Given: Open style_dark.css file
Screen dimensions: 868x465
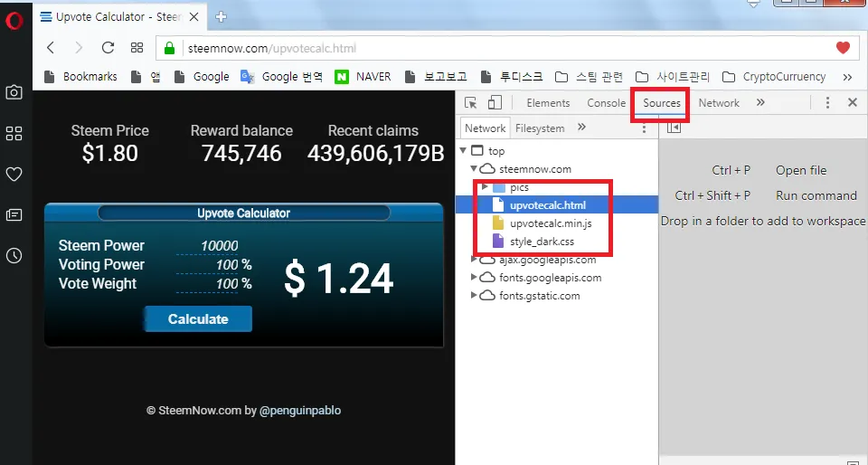Looking at the screenshot, I should click(542, 242).
